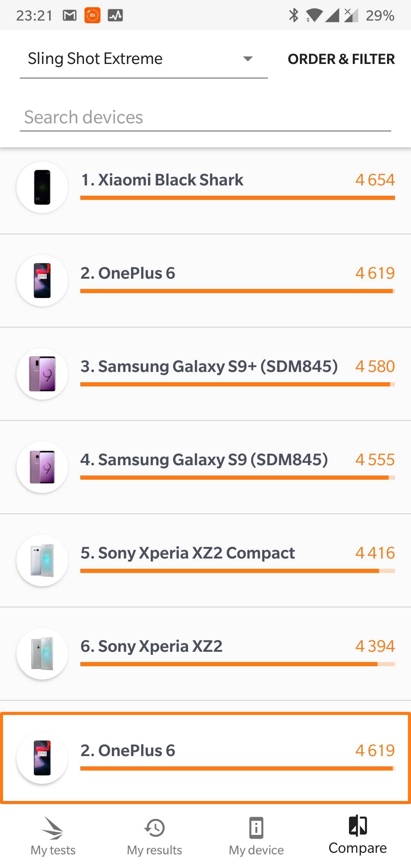Tap the ORDER & FILTER button
This screenshot has height=868, width=411.
[341, 59]
